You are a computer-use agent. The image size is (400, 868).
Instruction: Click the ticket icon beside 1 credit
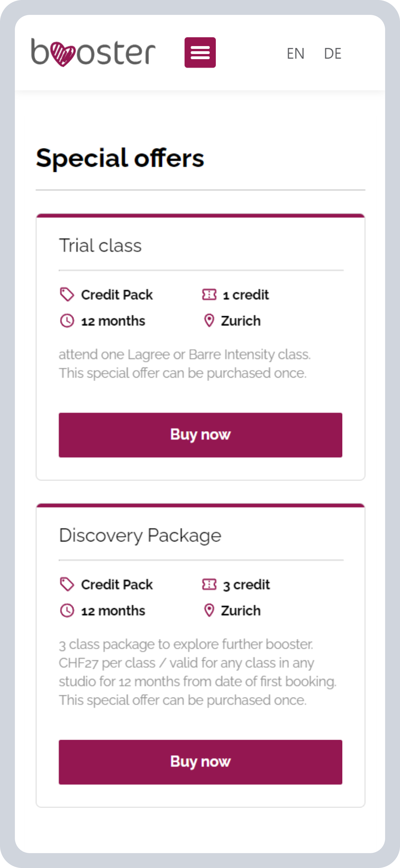coord(209,295)
